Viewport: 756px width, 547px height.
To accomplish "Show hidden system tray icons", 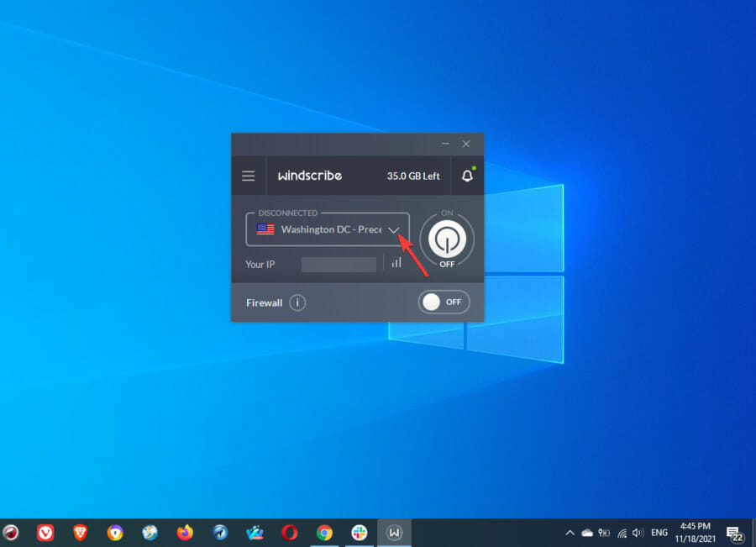I will click(x=570, y=532).
